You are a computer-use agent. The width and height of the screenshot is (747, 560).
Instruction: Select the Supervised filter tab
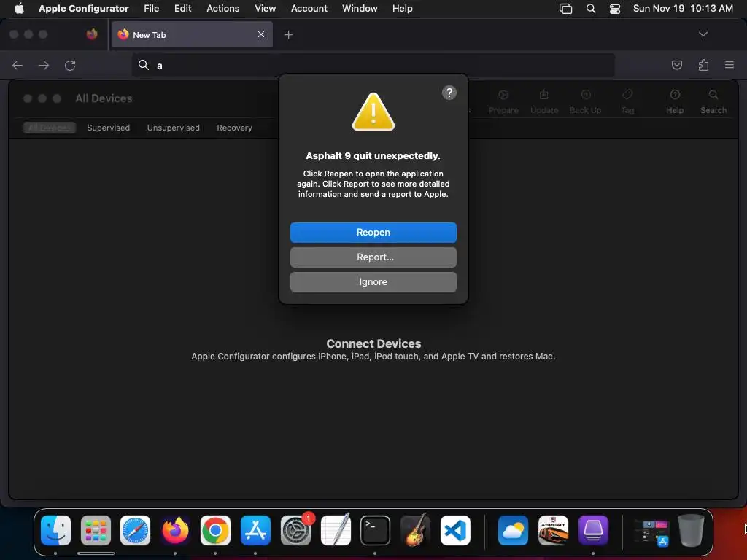[x=108, y=128]
